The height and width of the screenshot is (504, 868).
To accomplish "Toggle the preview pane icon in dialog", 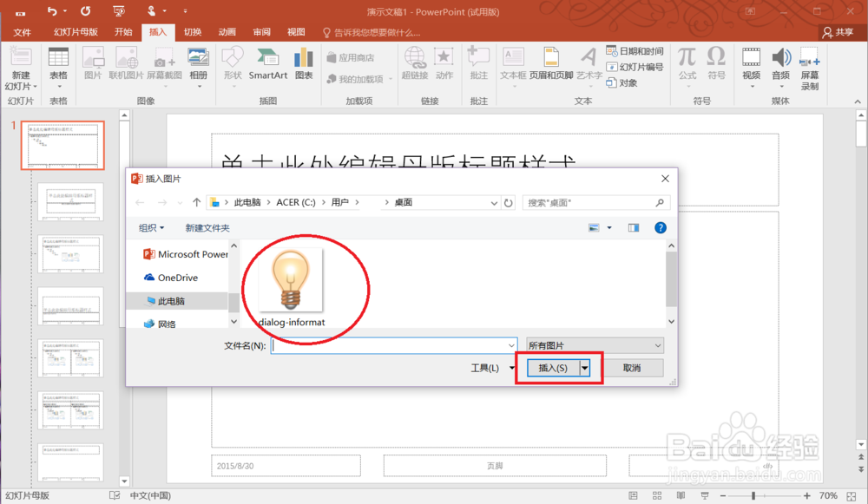I will (x=634, y=228).
